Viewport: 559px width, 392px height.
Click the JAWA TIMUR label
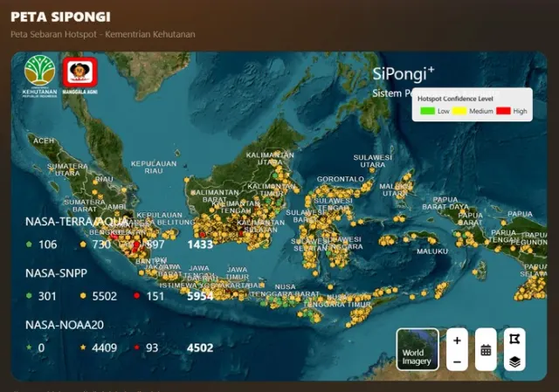click(x=237, y=273)
